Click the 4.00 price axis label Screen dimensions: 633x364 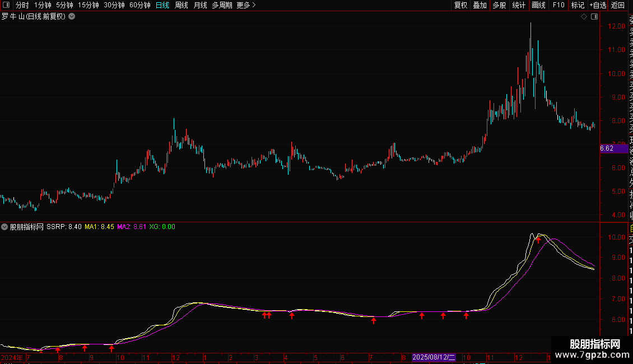(x=618, y=215)
